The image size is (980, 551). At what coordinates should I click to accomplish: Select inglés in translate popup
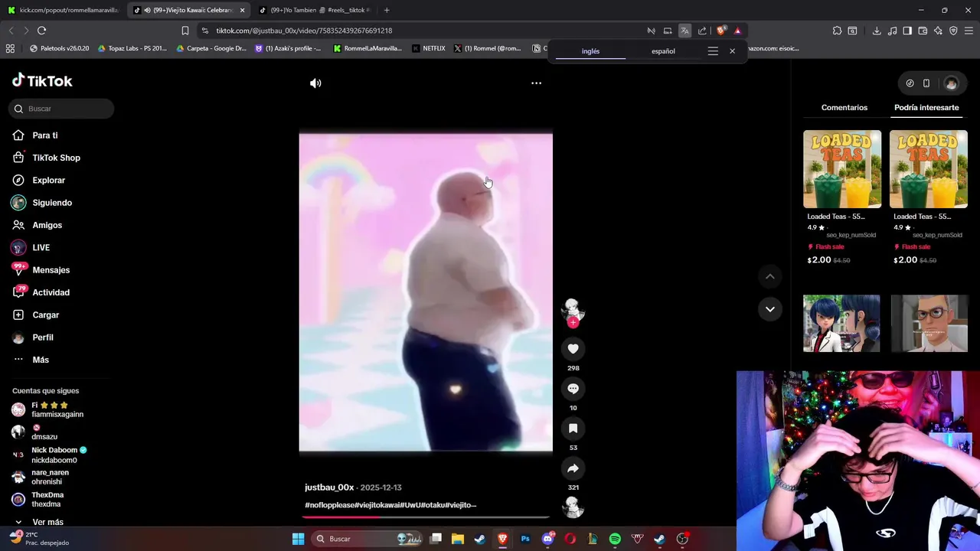point(590,51)
